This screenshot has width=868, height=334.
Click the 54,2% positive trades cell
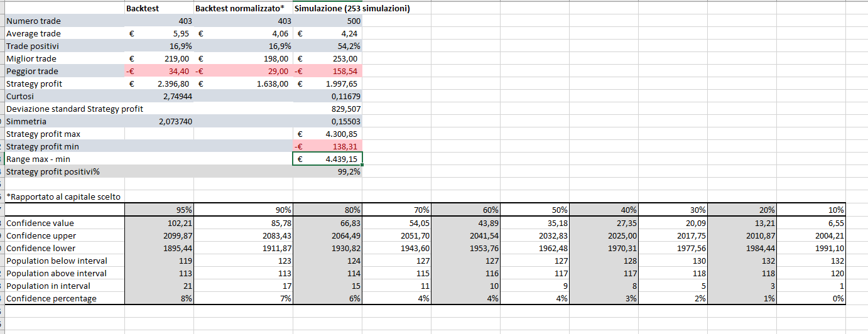pos(328,46)
